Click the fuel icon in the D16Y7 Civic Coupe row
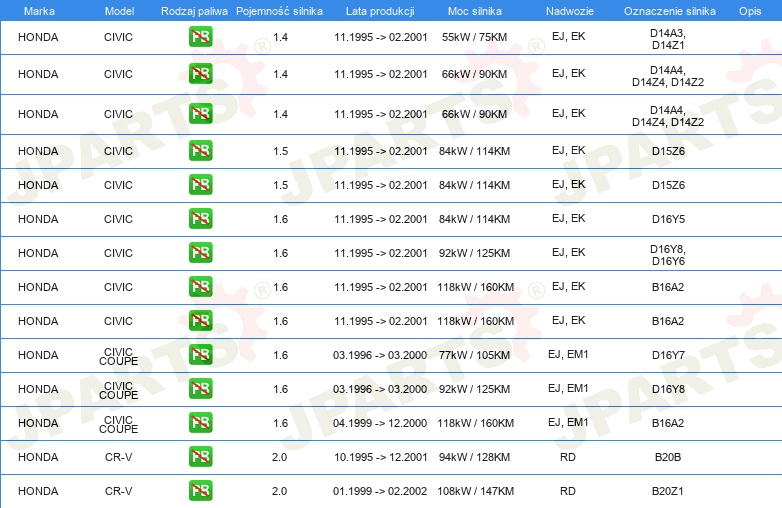The height and width of the screenshot is (508, 782). click(200, 354)
